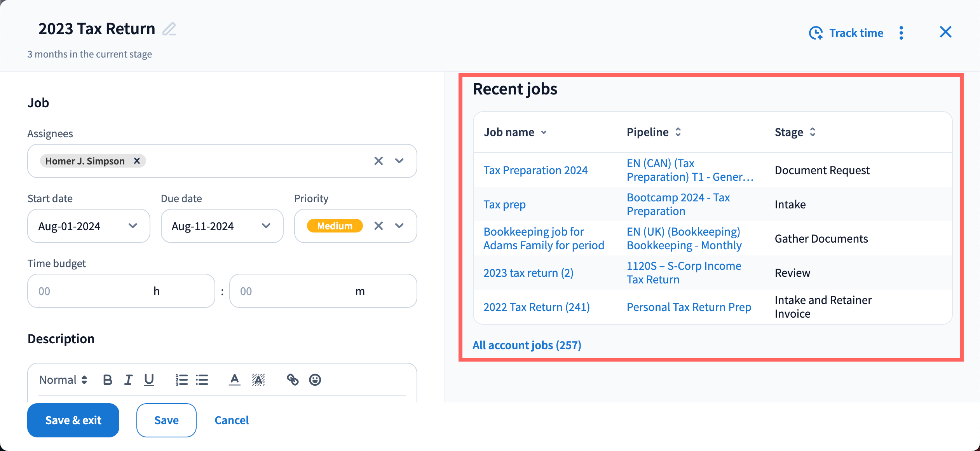Screen dimensions: 980x451
Task: Toggle underline text formatting
Action: [149, 379]
